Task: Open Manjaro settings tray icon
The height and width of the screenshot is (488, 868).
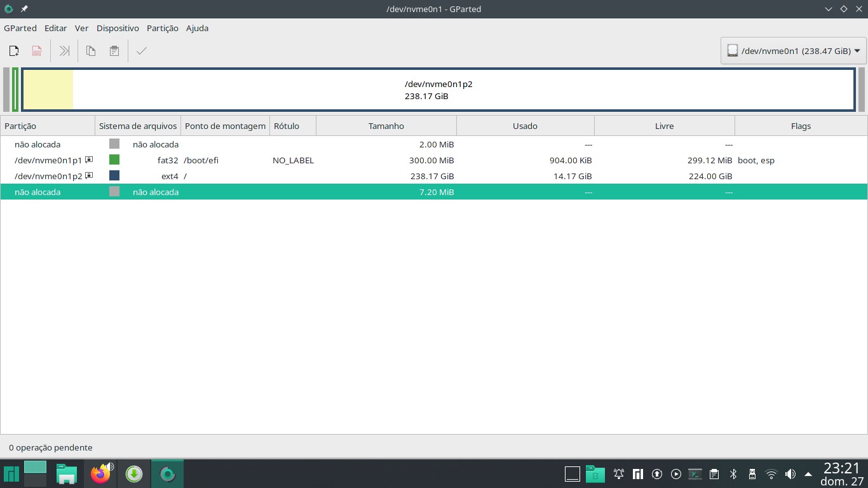Action: click(x=638, y=474)
